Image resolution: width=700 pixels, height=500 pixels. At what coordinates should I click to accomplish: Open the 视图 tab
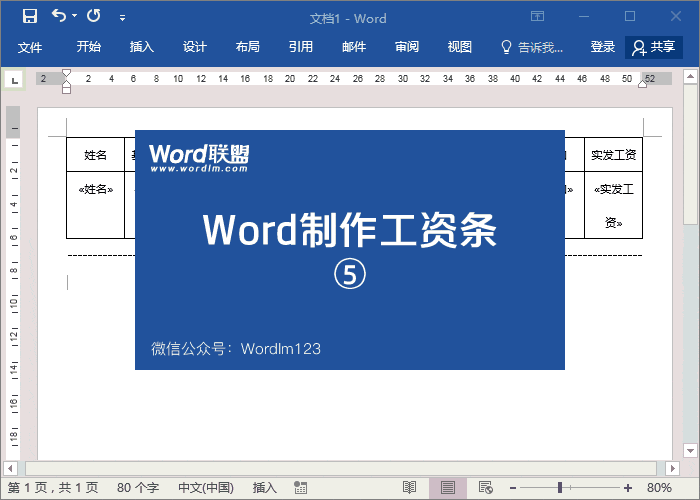[x=460, y=46]
